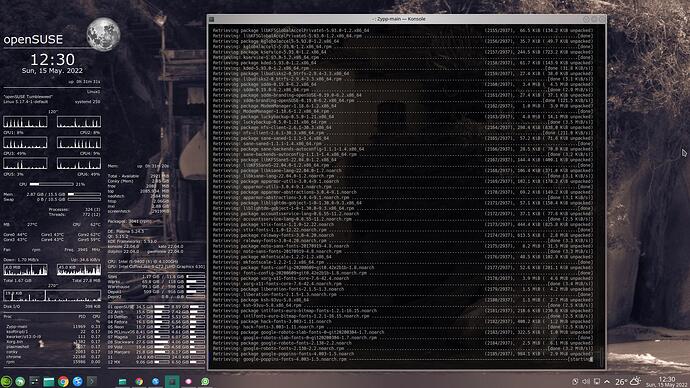Click the 'Sun, 15 May. 2022' date in Conky
Screen dimensions: 690x388
pyautogui.click(x=52, y=70)
